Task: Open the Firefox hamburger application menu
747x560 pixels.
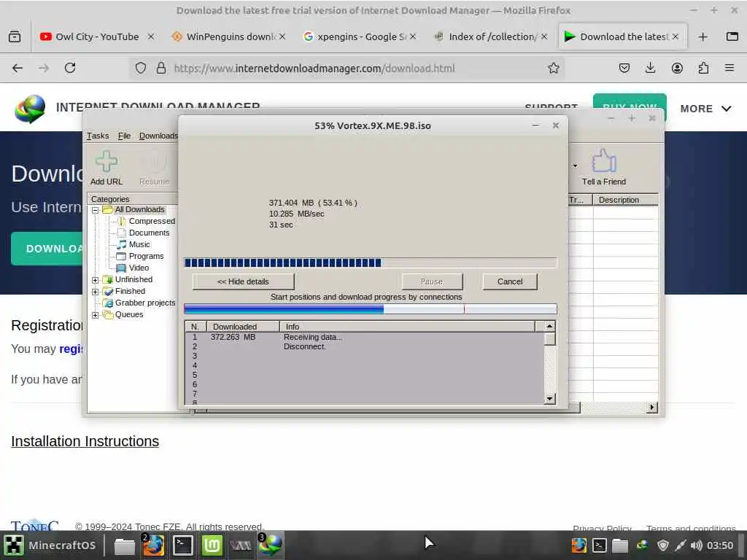Action: [729, 68]
